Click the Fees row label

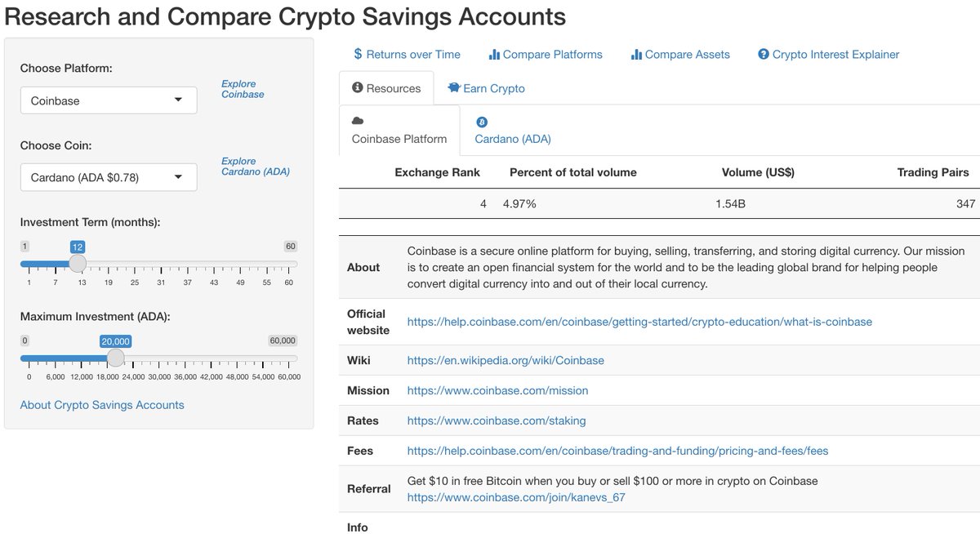pos(361,451)
